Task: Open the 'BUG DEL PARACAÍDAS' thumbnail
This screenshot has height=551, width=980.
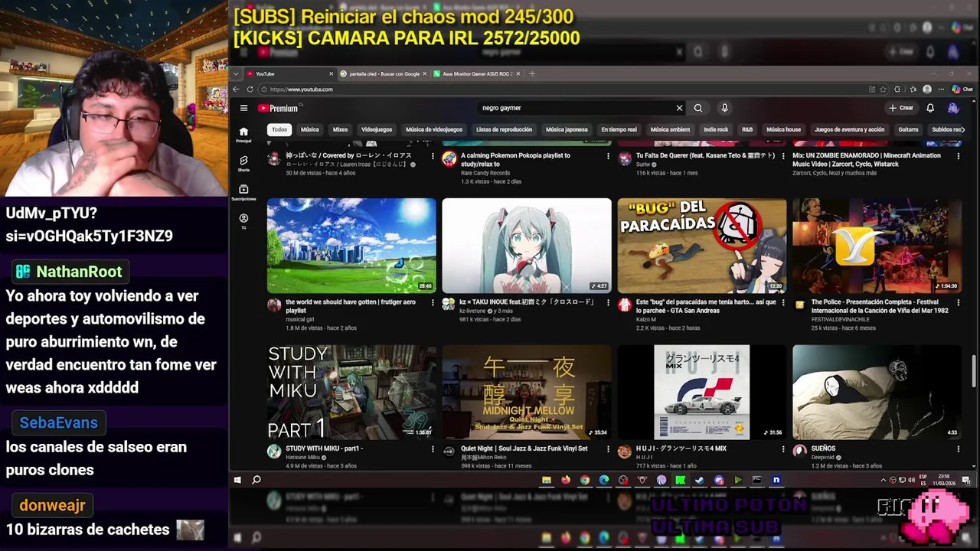Action: [702, 246]
